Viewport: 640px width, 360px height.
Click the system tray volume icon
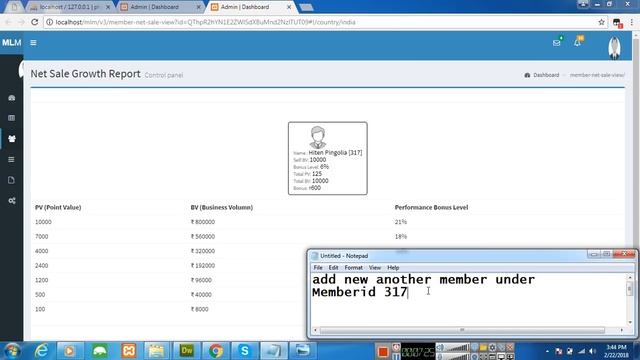tap(592, 351)
